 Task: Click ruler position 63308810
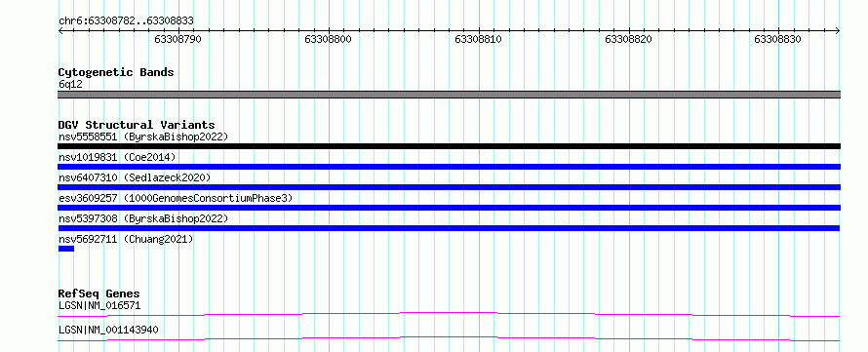tap(478, 39)
